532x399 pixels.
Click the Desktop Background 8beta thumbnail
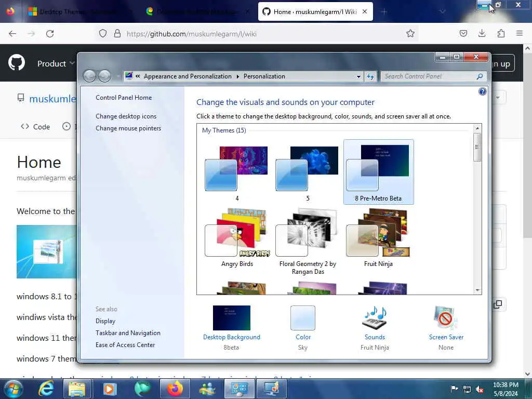coord(231,318)
